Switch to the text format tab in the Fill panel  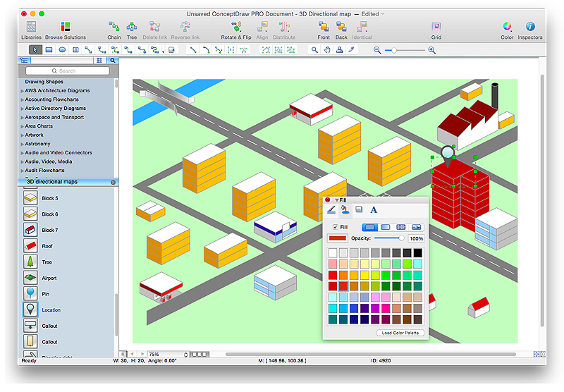[x=374, y=209]
